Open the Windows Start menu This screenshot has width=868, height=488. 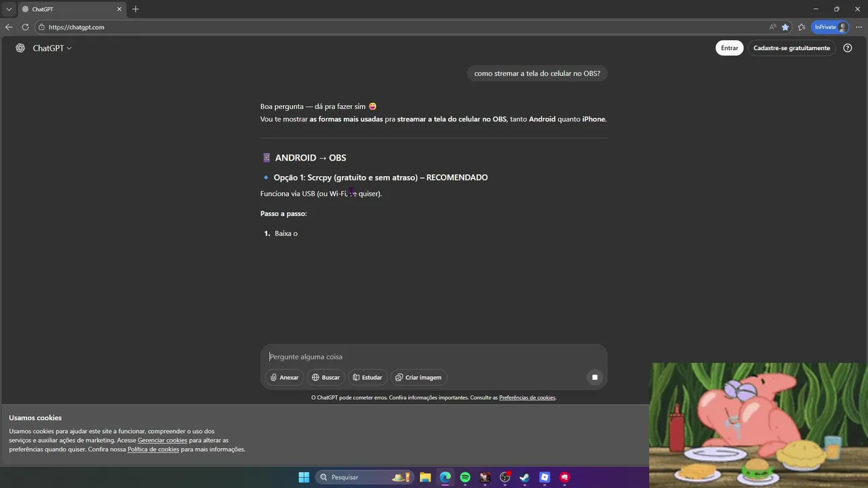pos(304,477)
